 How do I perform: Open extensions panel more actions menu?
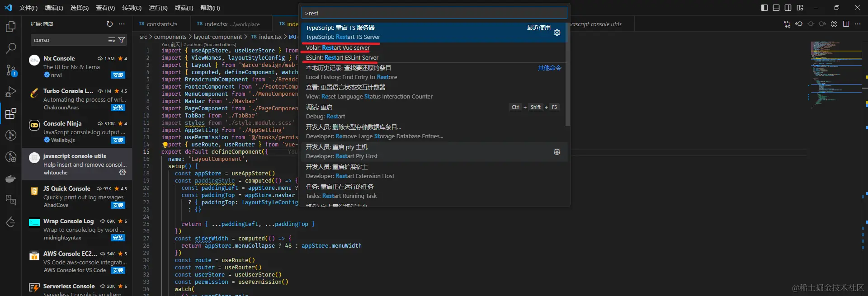click(122, 24)
